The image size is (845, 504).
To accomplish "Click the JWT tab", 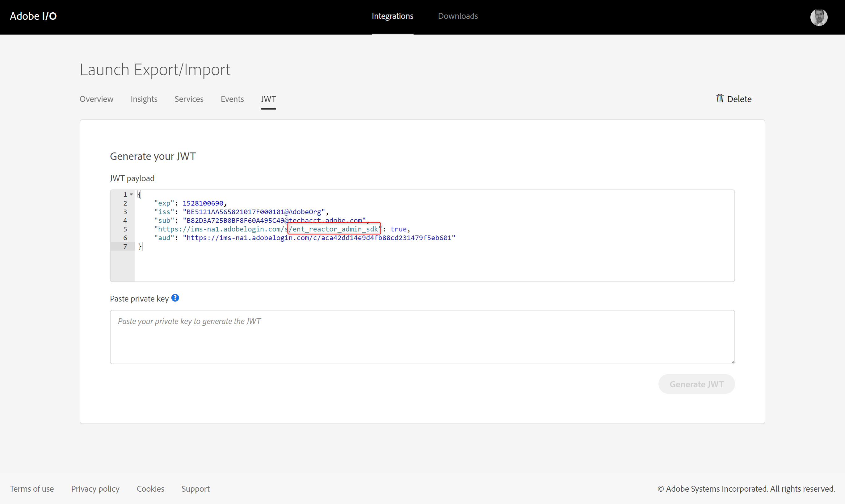I will click(x=268, y=99).
